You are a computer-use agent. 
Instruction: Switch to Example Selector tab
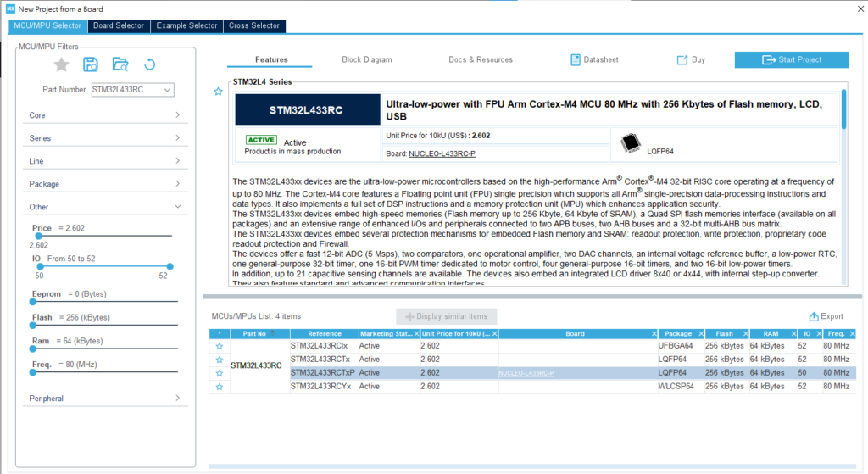pyautogui.click(x=186, y=26)
